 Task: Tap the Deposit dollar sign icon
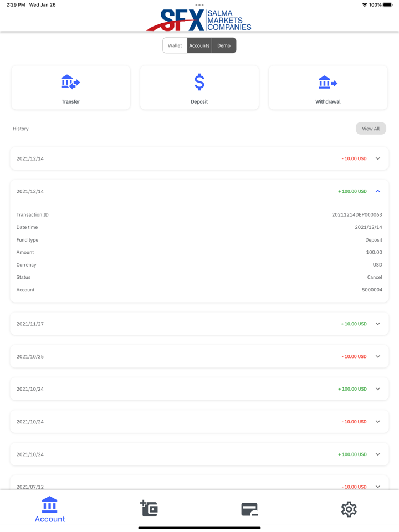[199, 83]
